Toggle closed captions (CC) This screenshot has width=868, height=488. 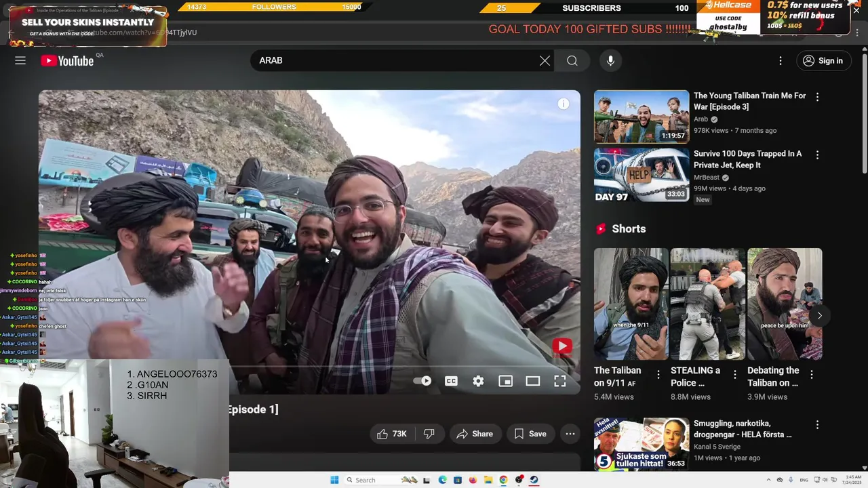(x=451, y=381)
